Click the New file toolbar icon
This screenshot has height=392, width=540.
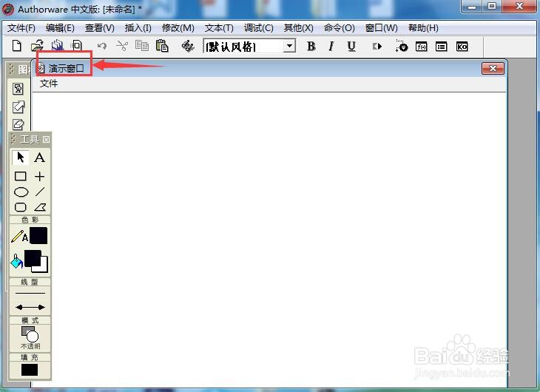[x=16, y=46]
